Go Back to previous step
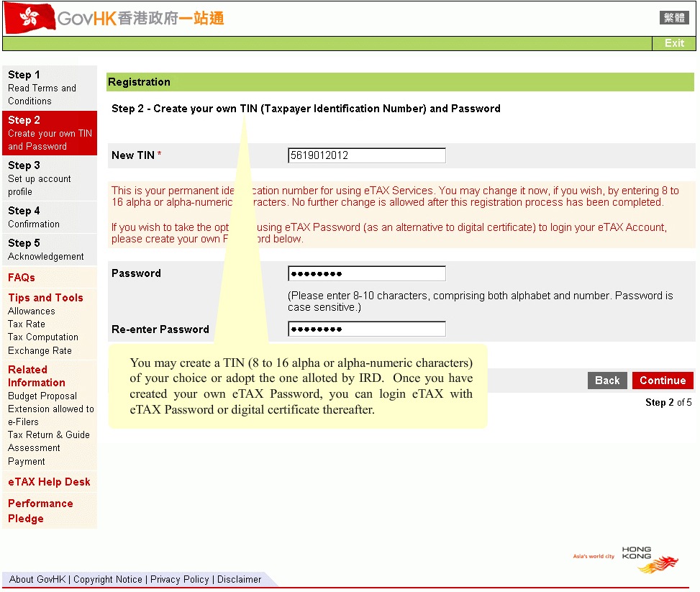 [x=607, y=381]
